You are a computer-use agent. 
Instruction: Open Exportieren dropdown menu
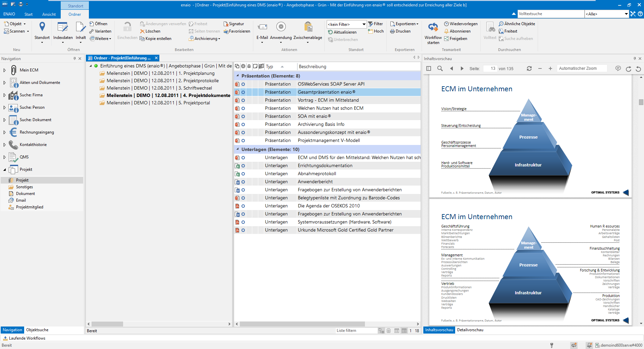404,24
